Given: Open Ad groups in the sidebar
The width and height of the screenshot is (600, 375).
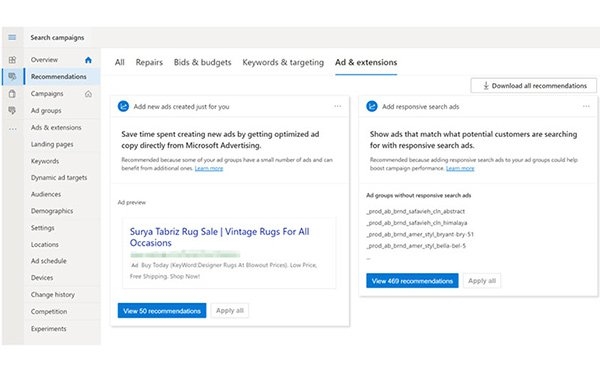Looking at the screenshot, I should (46, 111).
